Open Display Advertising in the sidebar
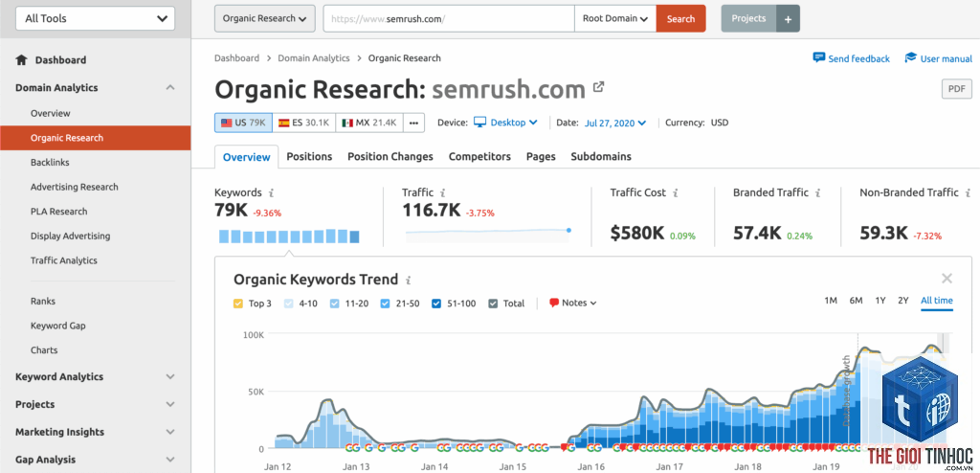Screen dimensions: 980x473 pyautogui.click(x=70, y=236)
